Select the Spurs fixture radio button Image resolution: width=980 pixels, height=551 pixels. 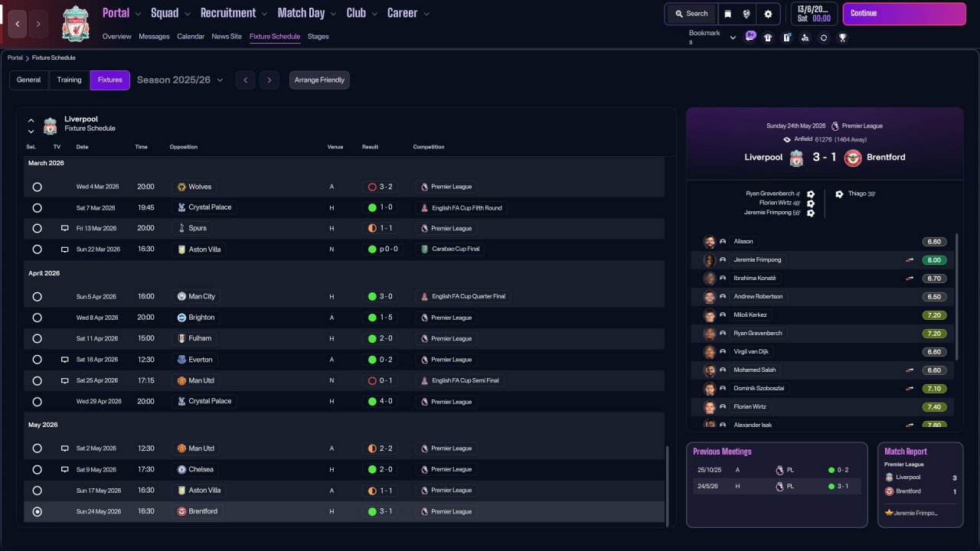point(37,228)
